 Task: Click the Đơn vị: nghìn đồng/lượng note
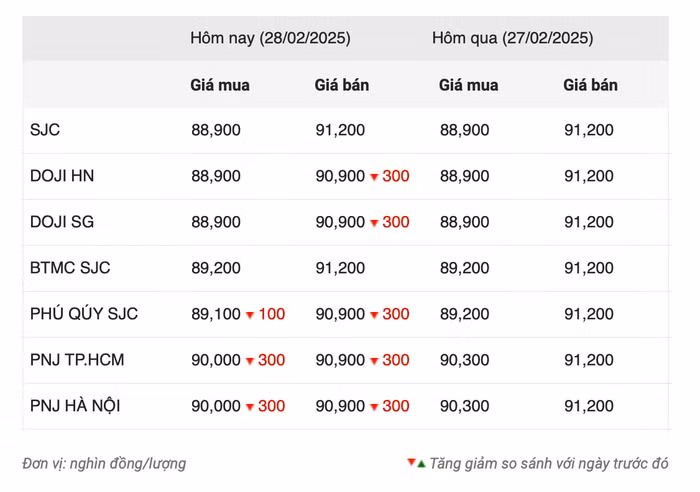pos(104,464)
